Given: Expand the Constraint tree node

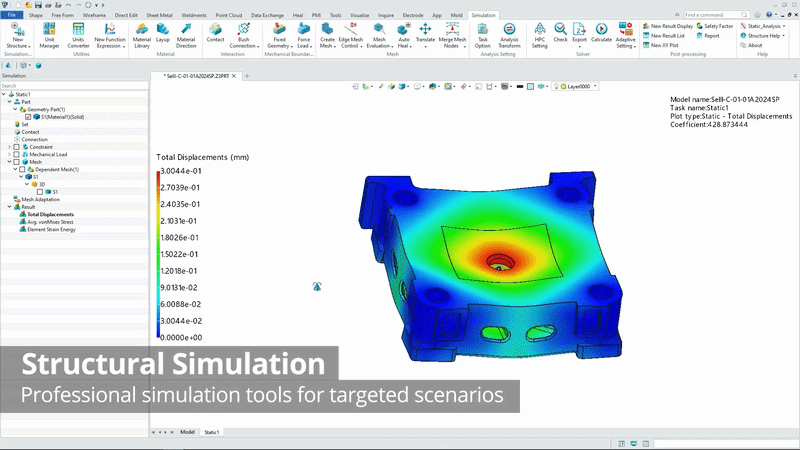Looking at the screenshot, I should click(9, 147).
